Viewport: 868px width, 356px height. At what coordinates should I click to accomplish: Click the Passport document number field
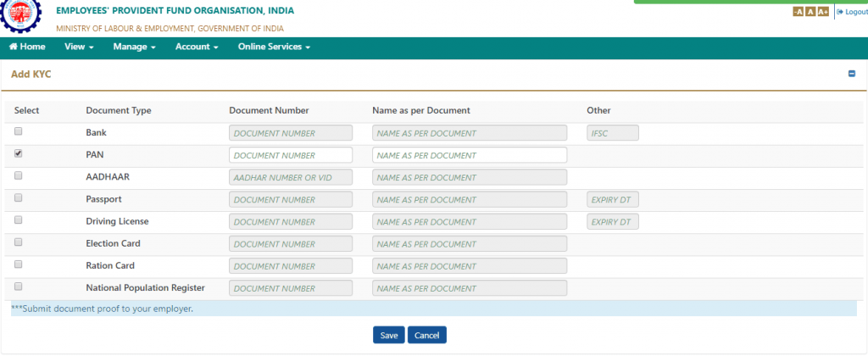tap(291, 199)
